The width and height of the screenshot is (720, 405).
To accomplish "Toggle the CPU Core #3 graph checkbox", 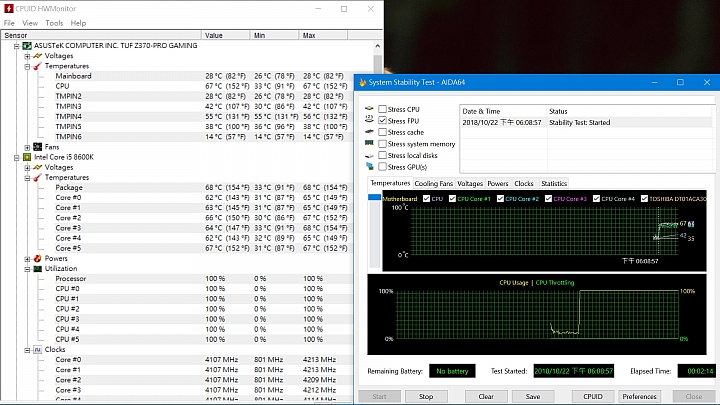I will coord(548,198).
